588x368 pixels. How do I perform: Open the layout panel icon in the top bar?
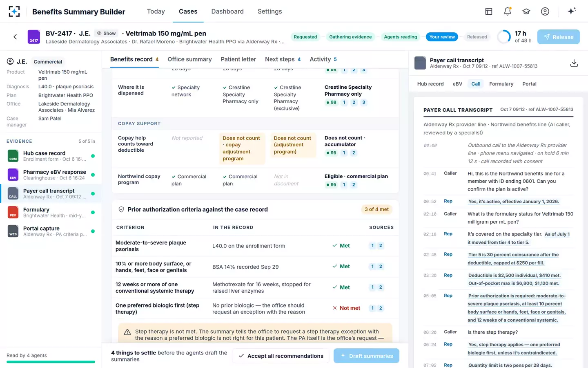489,11
